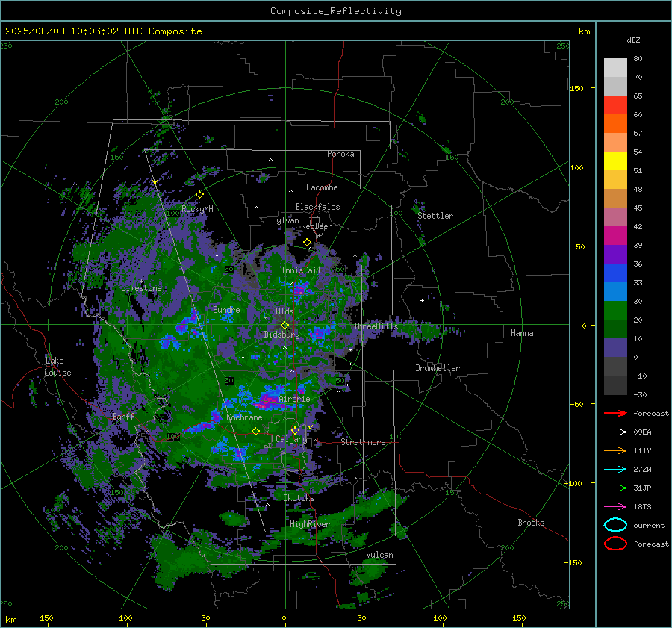This screenshot has height=628, width=672.
Task: Click the HighRiver label
Action: [x=309, y=524]
